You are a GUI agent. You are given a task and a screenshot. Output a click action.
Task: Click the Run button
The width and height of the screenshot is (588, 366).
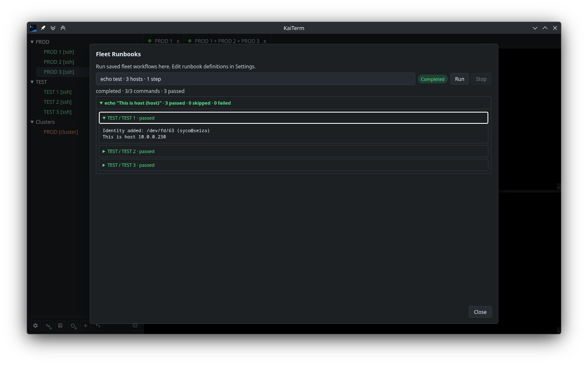pyautogui.click(x=460, y=79)
